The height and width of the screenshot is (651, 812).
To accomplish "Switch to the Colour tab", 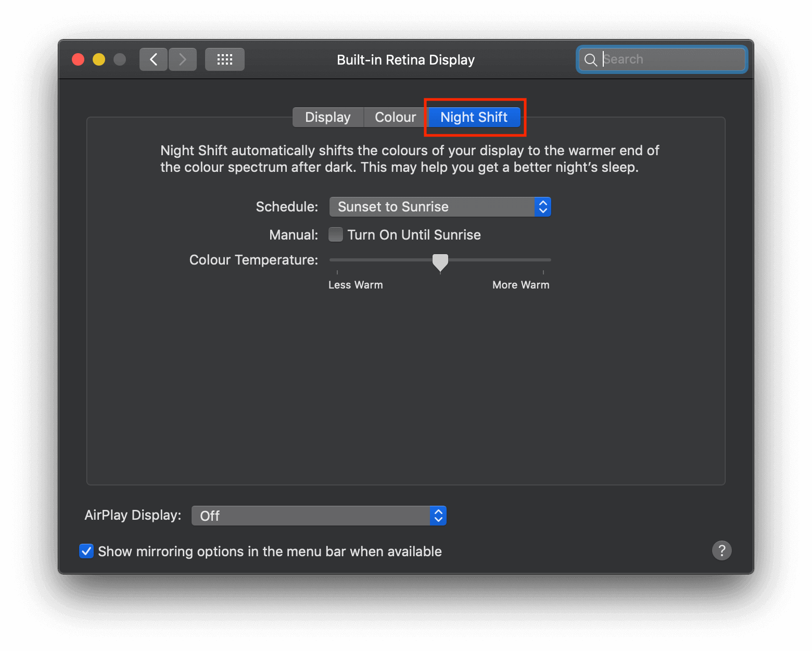I will pyautogui.click(x=395, y=117).
